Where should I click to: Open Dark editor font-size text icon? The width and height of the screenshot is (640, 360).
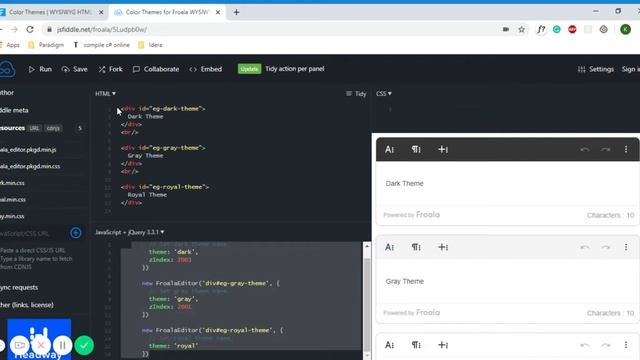pos(389,149)
